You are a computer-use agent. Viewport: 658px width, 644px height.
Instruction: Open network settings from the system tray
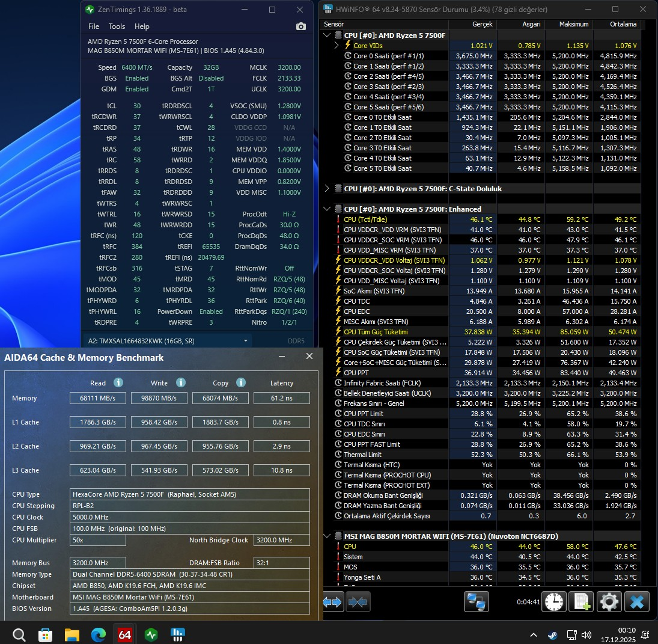[571, 635]
